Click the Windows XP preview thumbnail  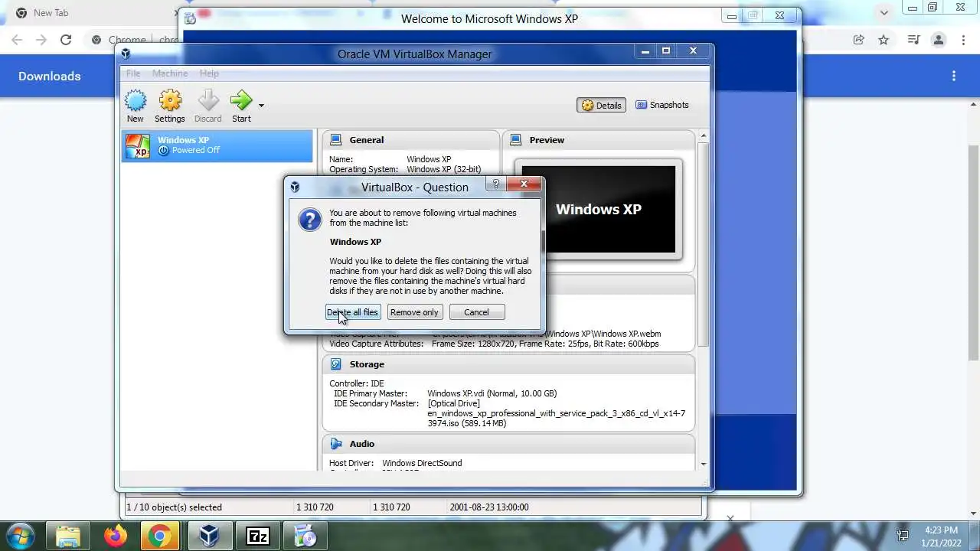(x=598, y=209)
